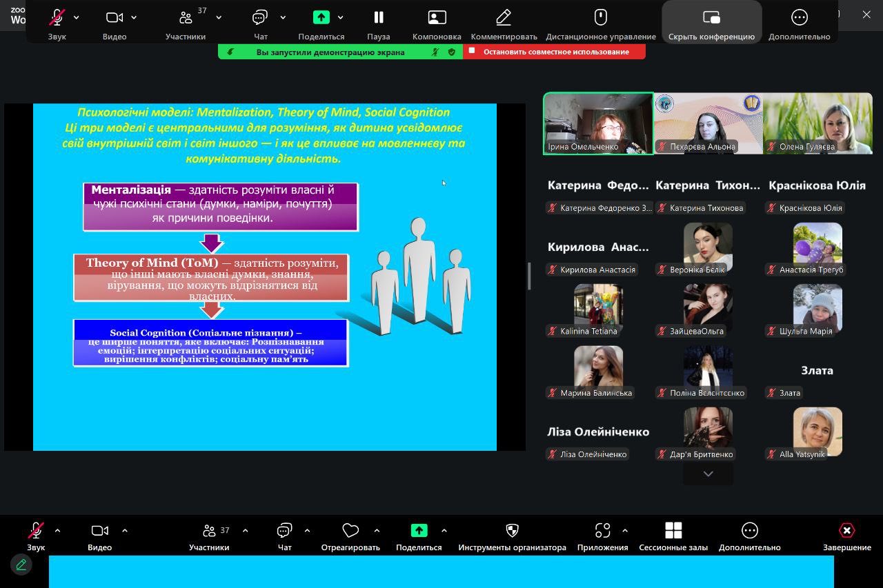The height and width of the screenshot is (588, 883).
Task: Click Остановить совместное использование button
Action: point(555,52)
